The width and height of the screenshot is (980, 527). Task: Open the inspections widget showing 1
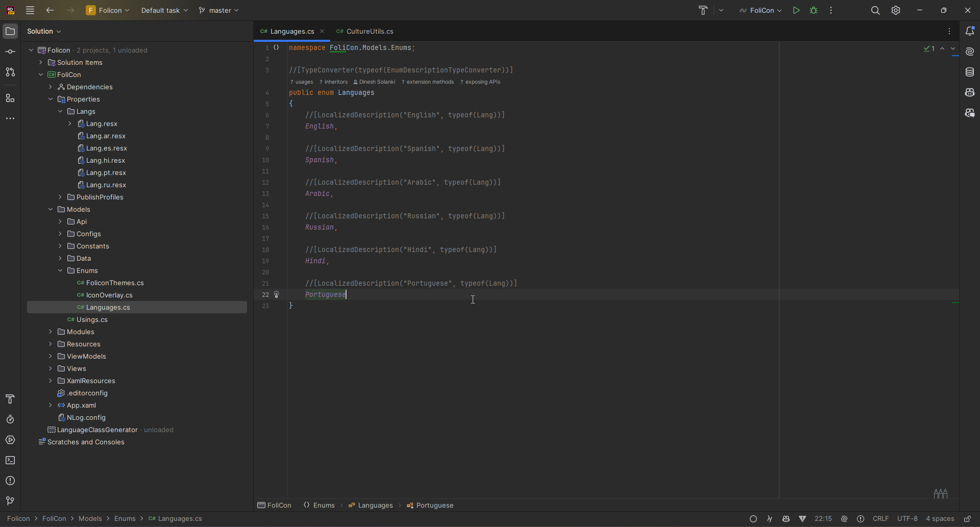point(929,49)
